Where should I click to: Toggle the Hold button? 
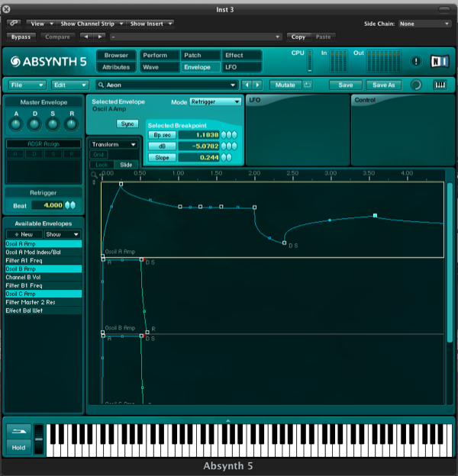point(19,448)
